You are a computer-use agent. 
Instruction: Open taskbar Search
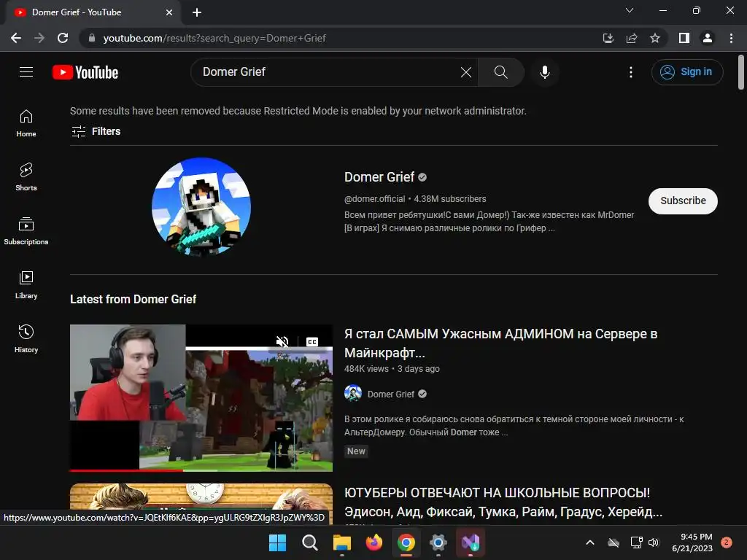tap(309, 542)
